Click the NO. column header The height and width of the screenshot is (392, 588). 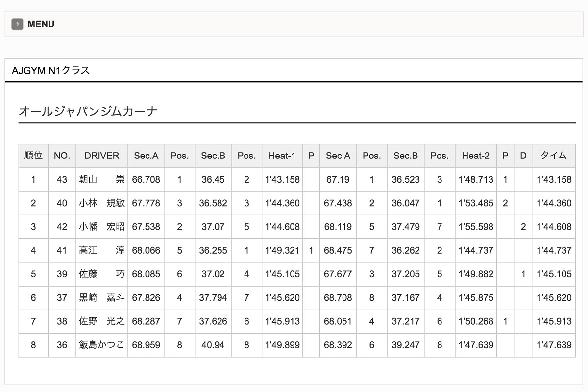tap(62, 156)
